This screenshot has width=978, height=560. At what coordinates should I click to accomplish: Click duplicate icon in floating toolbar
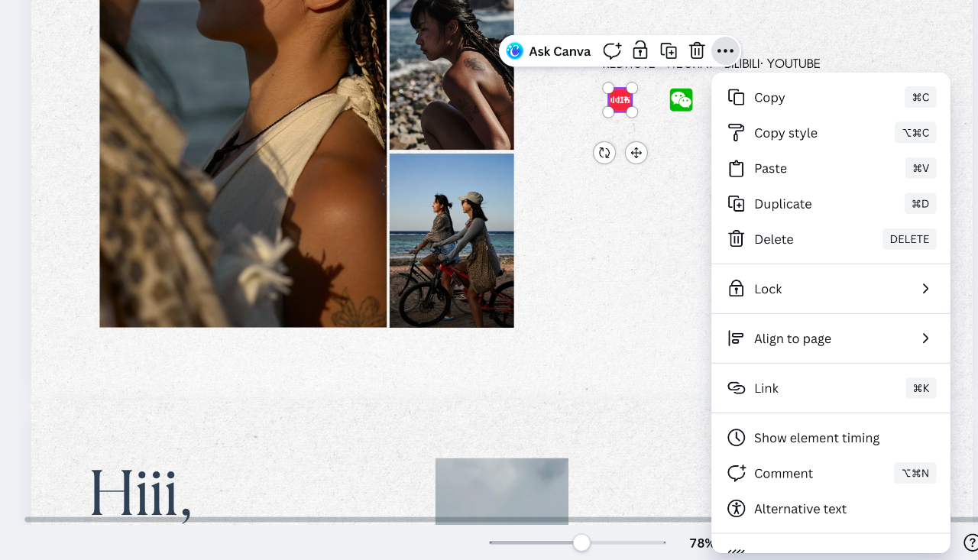pyautogui.click(x=669, y=51)
